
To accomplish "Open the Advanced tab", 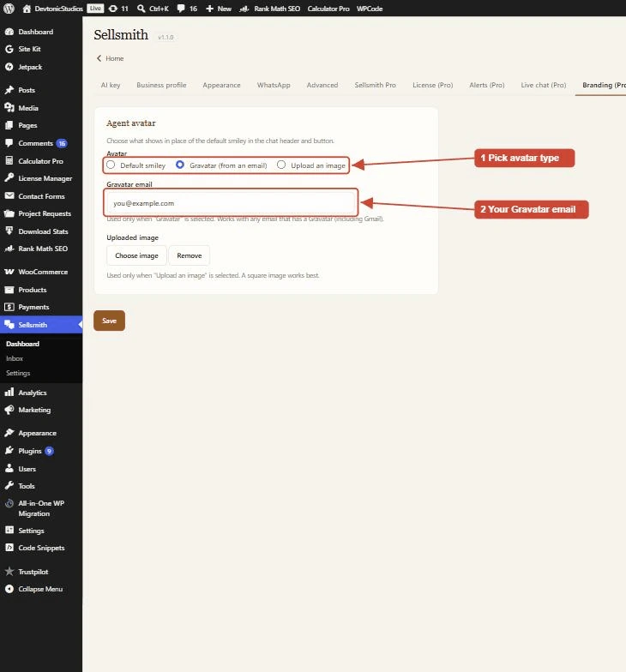I will (x=322, y=85).
